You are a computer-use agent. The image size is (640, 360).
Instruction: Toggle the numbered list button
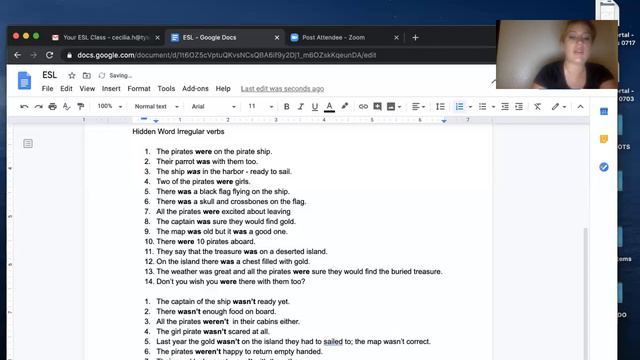459,107
